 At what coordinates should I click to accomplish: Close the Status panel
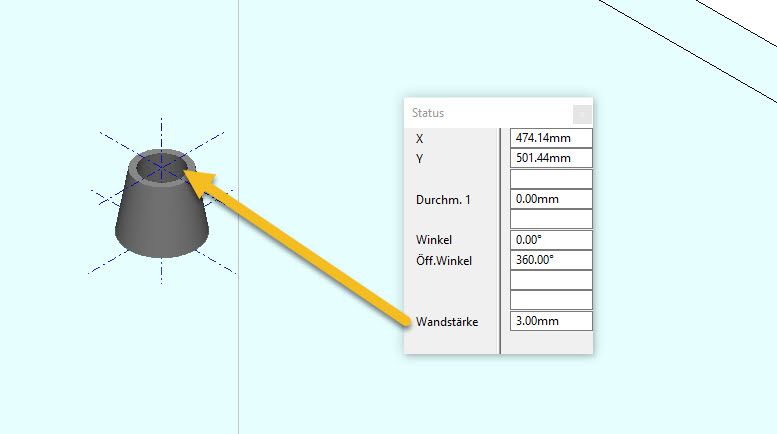pos(582,113)
